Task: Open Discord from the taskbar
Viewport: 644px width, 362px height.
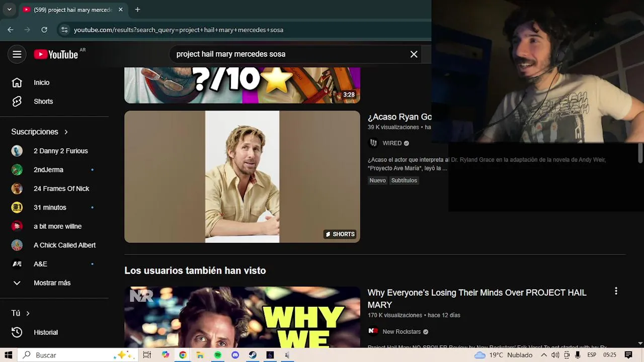Action: pyautogui.click(x=235, y=355)
